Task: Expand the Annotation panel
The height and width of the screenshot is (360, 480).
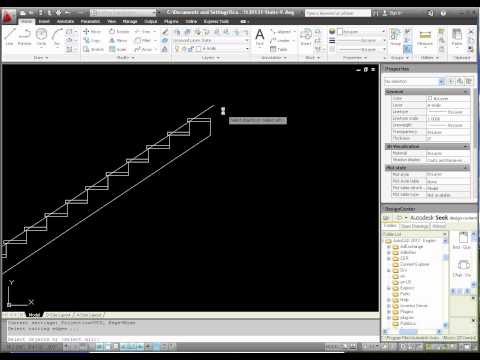Action: [x=274, y=58]
